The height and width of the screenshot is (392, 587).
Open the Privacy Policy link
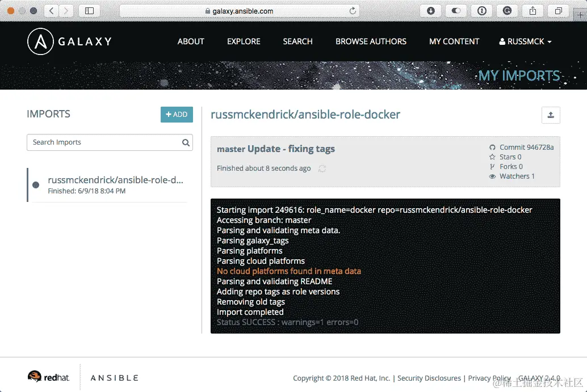(x=489, y=378)
